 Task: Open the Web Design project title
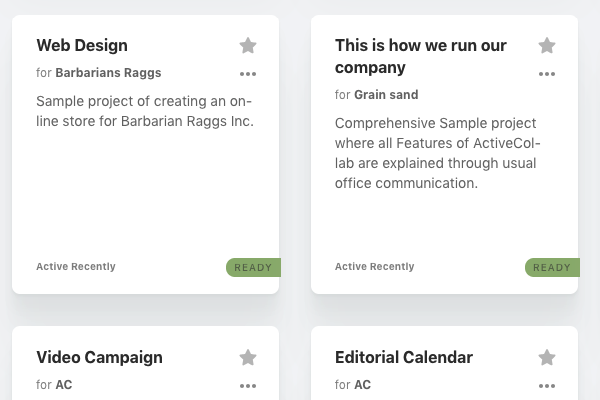coord(82,46)
